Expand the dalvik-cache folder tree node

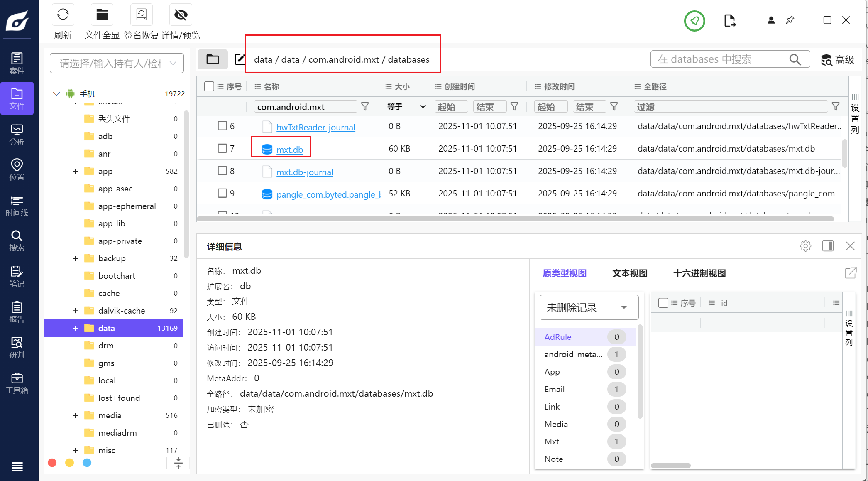click(75, 311)
